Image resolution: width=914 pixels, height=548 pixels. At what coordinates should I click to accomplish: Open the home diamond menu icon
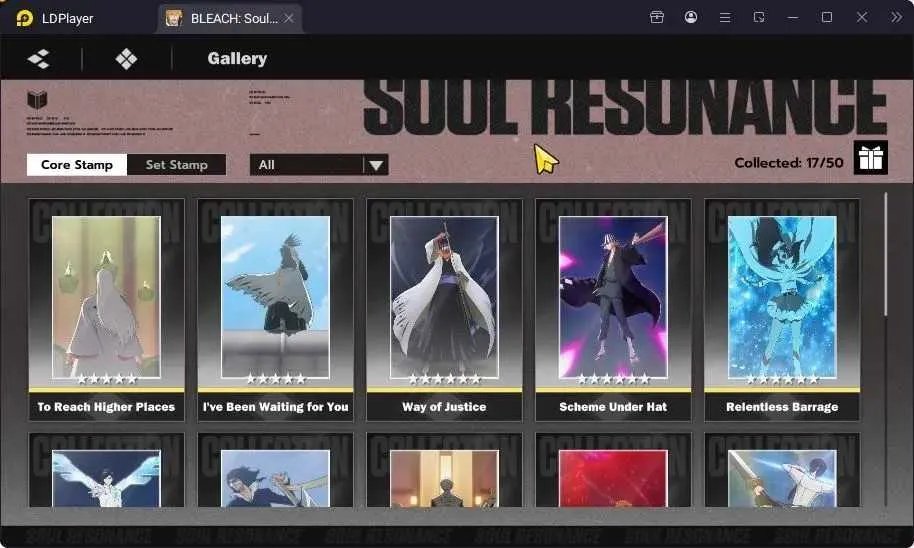pyautogui.click(x=126, y=58)
